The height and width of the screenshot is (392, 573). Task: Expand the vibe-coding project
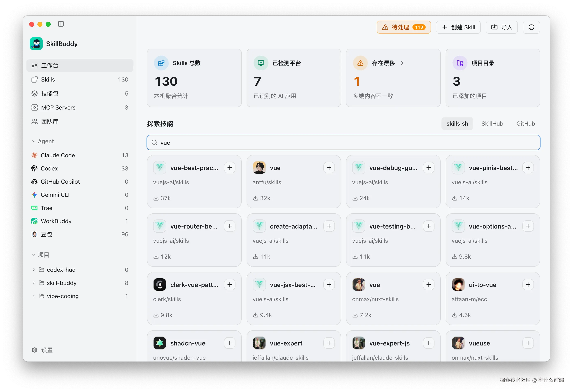pos(34,296)
